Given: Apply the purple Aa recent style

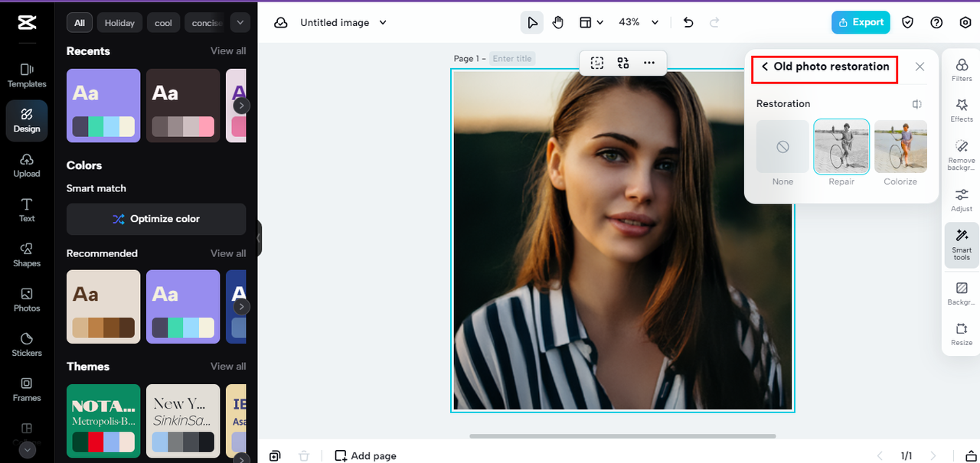Looking at the screenshot, I should click(103, 106).
